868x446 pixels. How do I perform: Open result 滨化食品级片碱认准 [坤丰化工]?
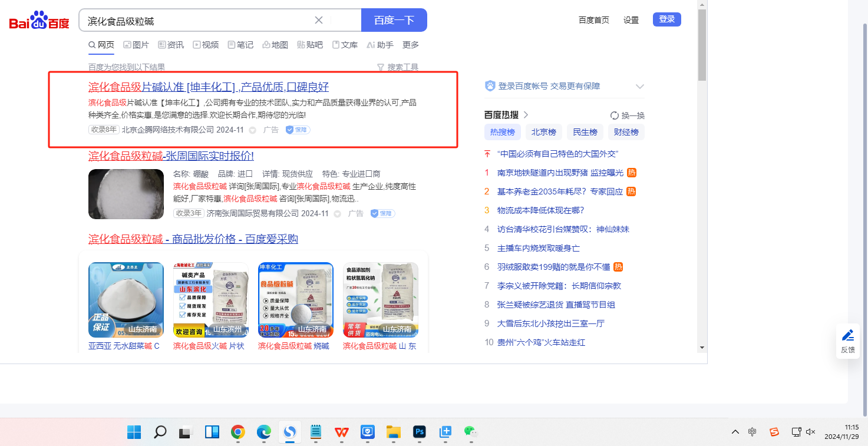[209, 87]
